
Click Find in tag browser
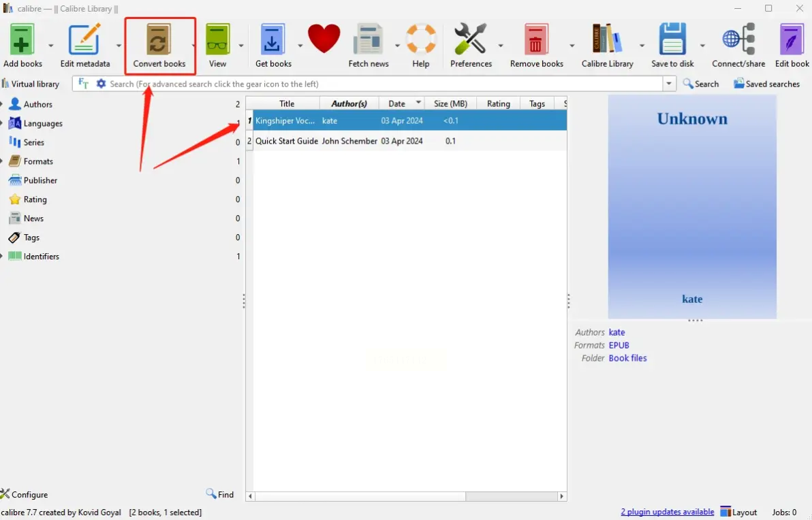click(219, 494)
